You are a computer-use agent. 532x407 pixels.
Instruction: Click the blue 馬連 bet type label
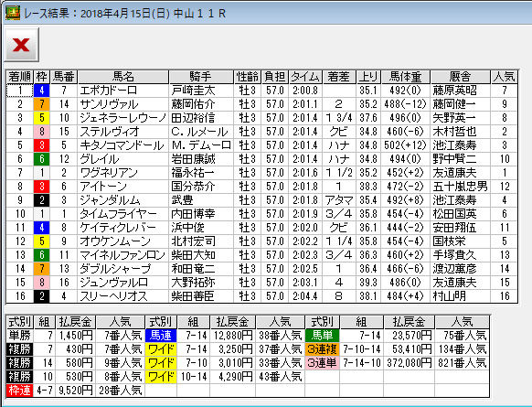(x=161, y=336)
